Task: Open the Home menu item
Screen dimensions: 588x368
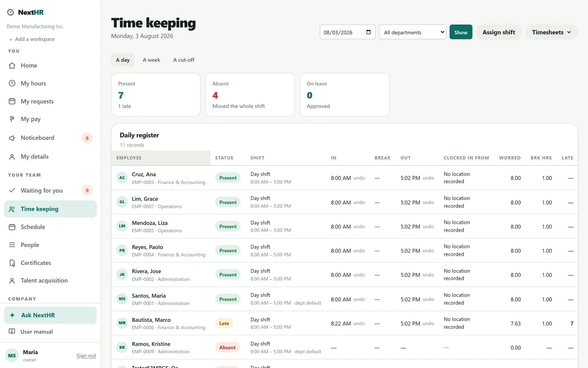Action: pos(50,65)
